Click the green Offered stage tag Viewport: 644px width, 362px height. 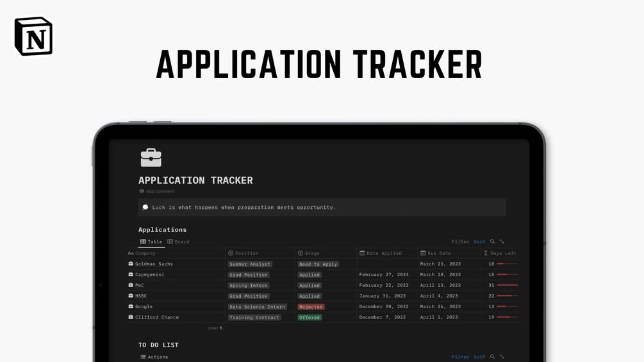tap(310, 318)
